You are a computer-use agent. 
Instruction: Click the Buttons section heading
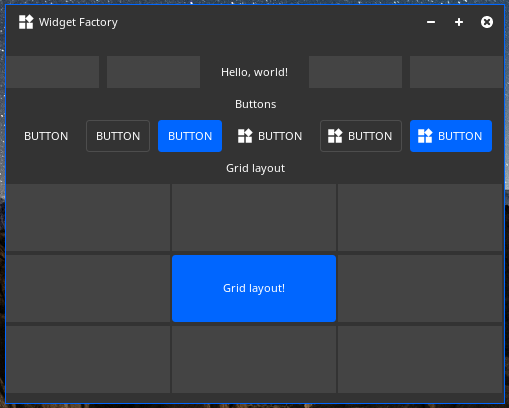(x=256, y=104)
